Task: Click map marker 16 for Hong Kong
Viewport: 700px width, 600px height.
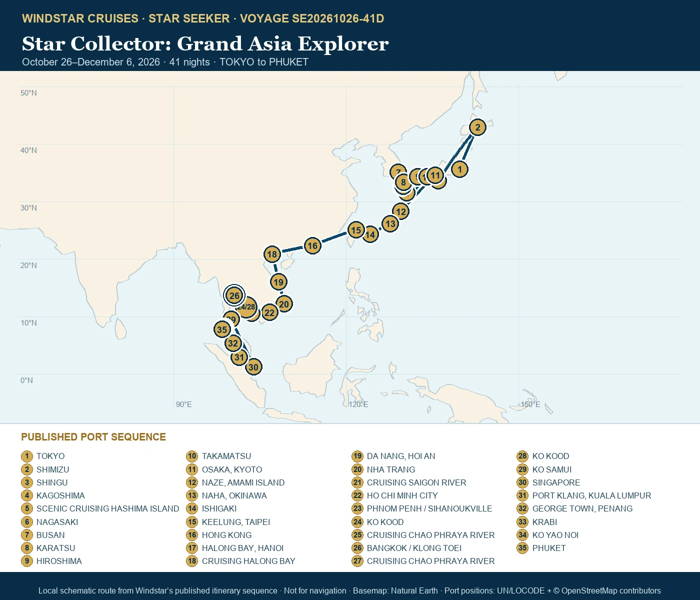Action: coord(312,246)
